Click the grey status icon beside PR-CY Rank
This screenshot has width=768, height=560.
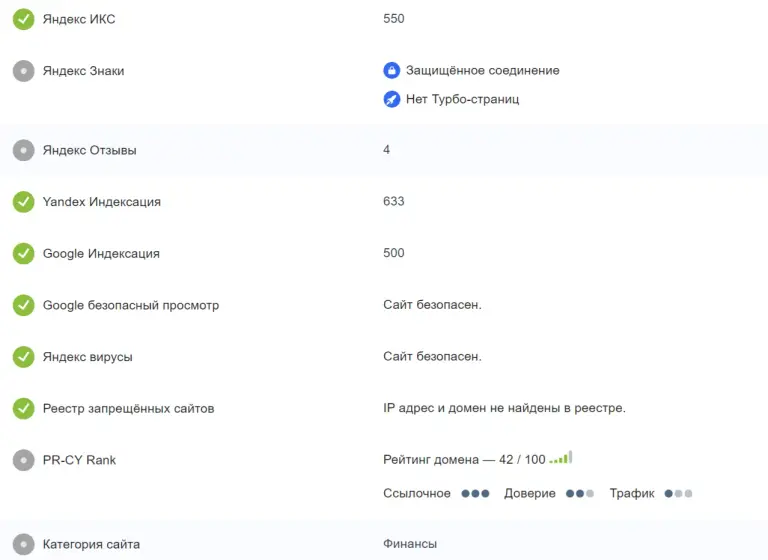click(24, 461)
